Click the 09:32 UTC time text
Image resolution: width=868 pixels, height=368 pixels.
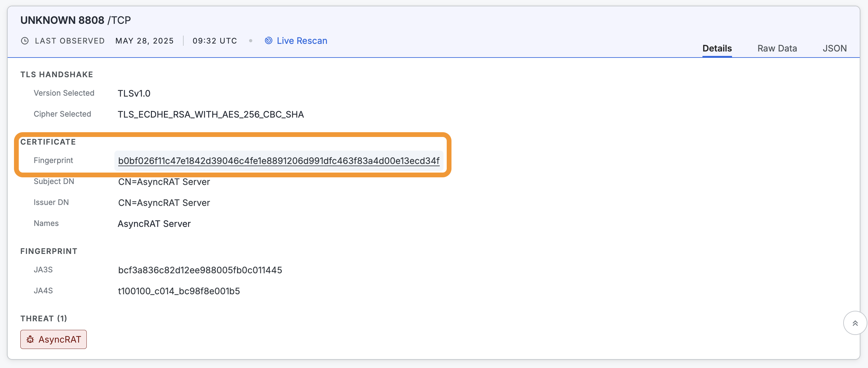[x=215, y=41]
